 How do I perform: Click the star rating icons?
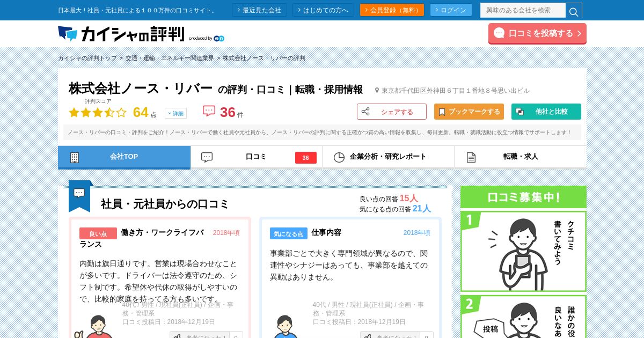coord(98,112)
